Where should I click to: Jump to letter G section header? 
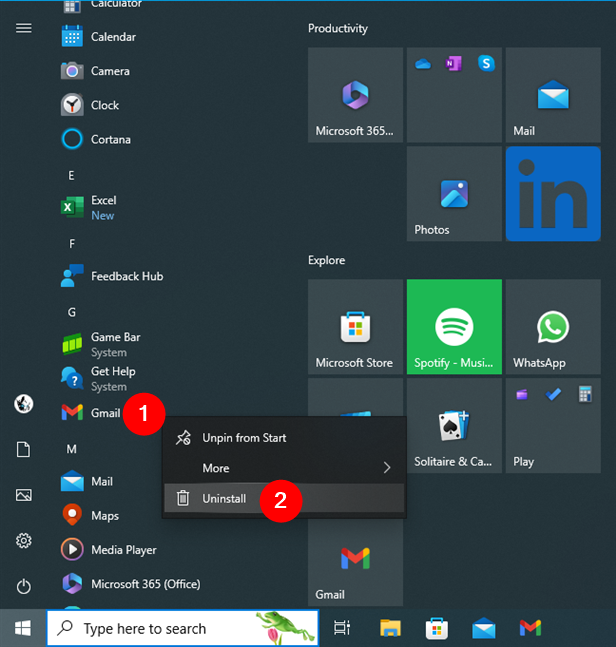[x=71, y=312]
